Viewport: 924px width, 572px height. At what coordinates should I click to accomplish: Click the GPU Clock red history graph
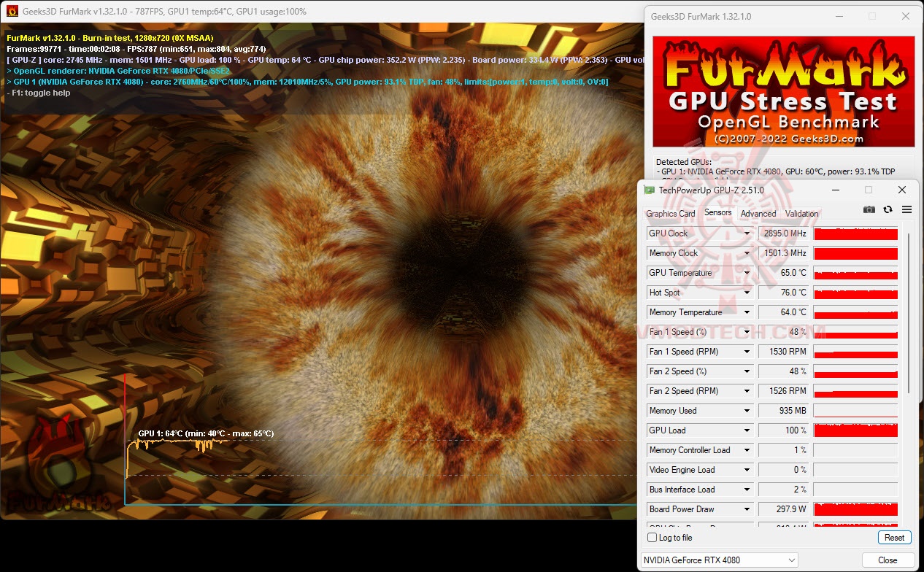[855, 233]
